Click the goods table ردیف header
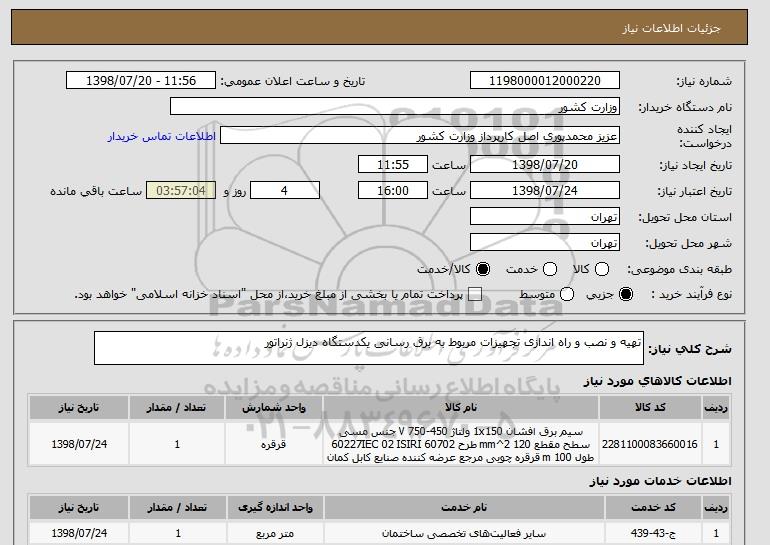This screenshot has width=770, height=545. tap(716, 408)
